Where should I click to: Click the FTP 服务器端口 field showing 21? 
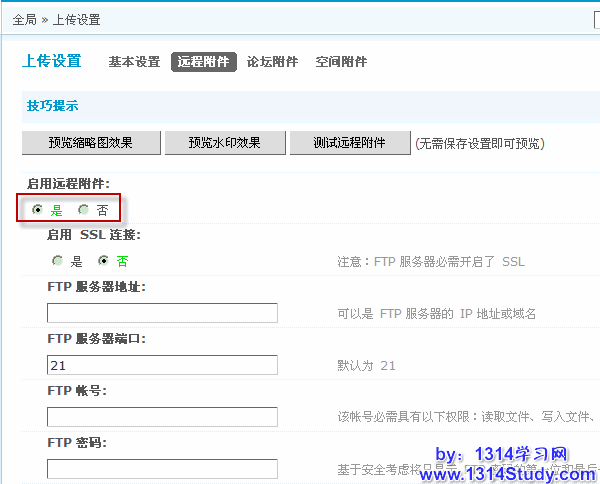162,365
